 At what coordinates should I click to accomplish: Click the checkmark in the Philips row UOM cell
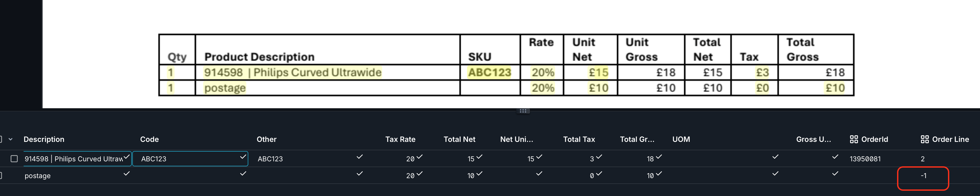point(775,157)
